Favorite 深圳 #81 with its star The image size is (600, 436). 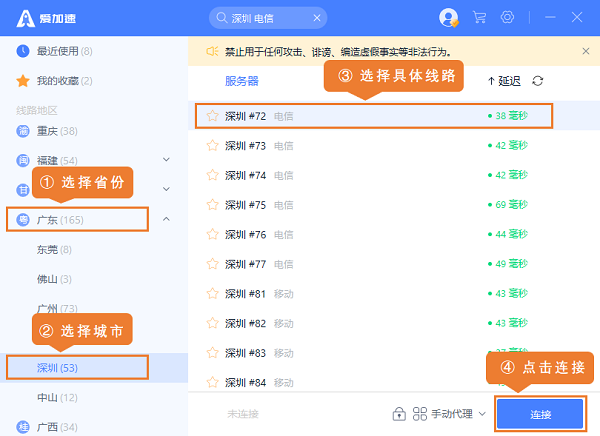click(x=212, y=294)
